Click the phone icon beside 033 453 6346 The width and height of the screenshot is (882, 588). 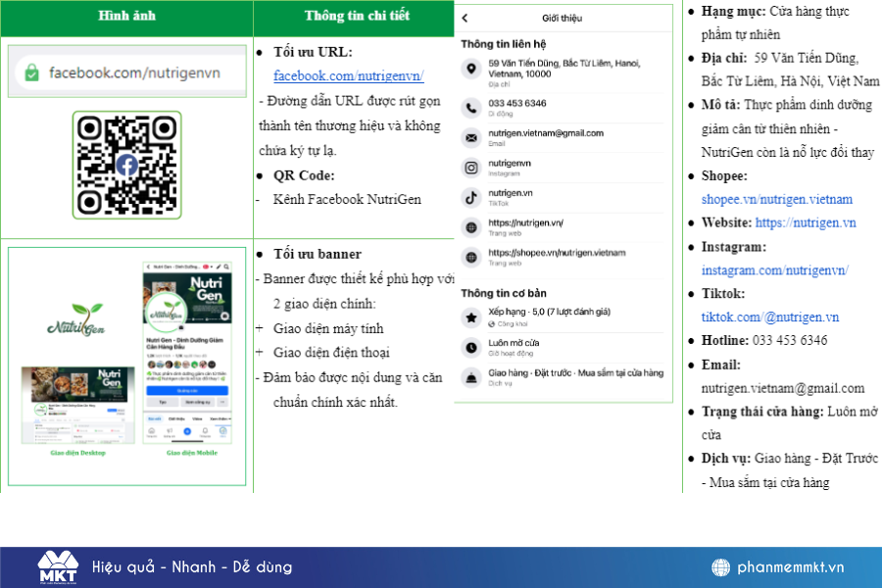471,108
